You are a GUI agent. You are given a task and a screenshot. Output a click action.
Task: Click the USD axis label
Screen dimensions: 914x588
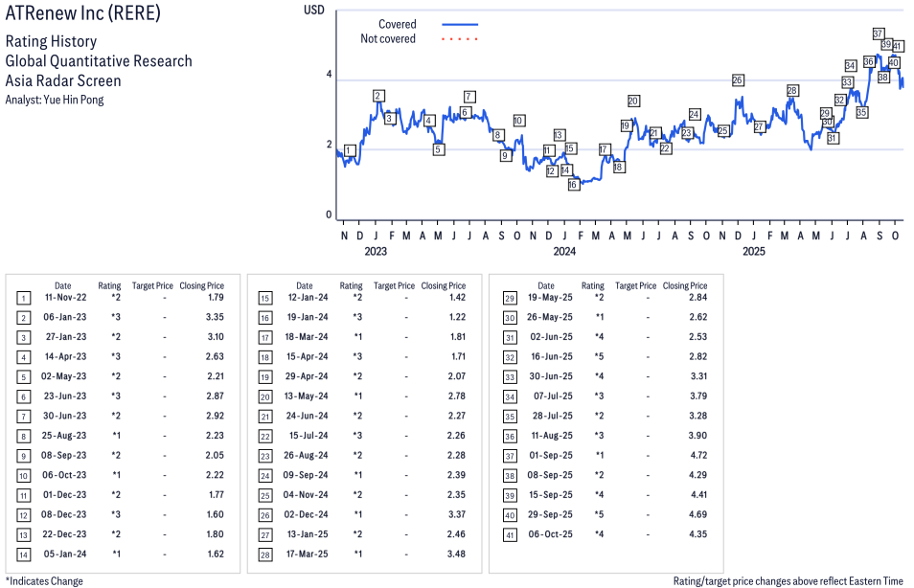pyautogui.click(x=313, y=10)
